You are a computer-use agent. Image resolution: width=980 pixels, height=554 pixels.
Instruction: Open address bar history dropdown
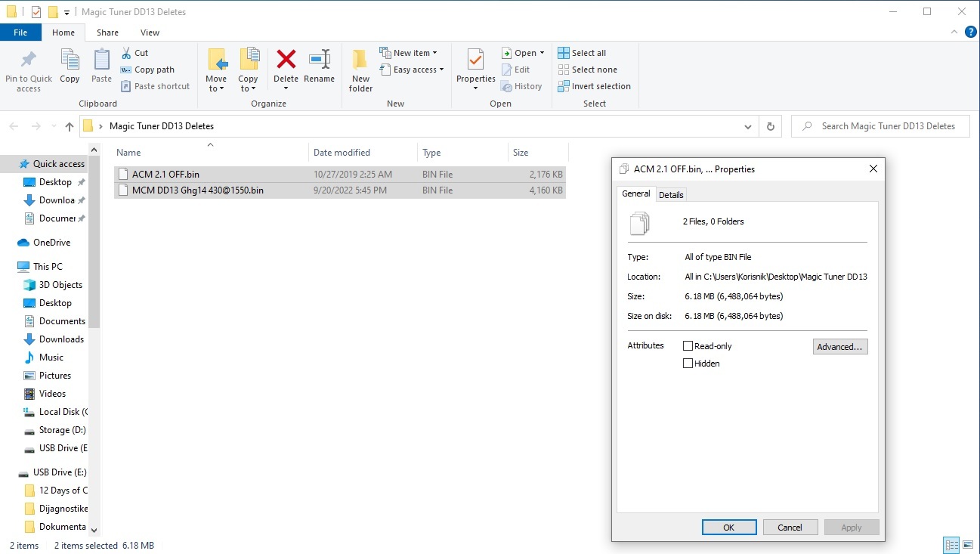point(748,126)
